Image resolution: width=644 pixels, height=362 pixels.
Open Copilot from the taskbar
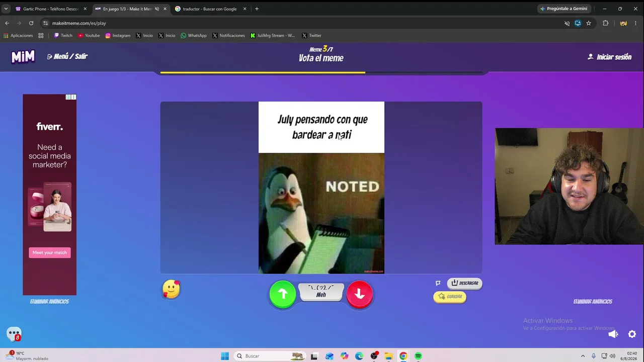[x=344, y=356]
